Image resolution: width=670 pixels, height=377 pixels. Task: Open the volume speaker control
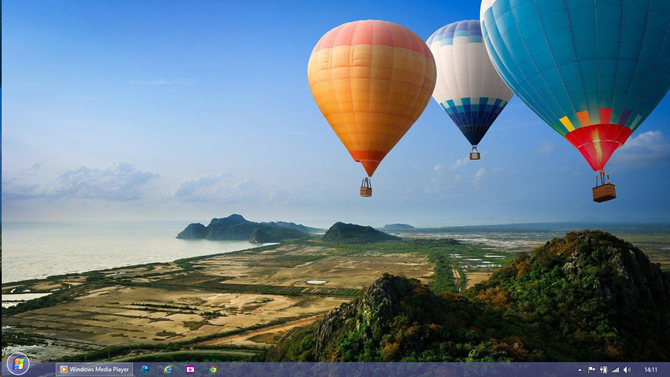click(x=627, y=370)
